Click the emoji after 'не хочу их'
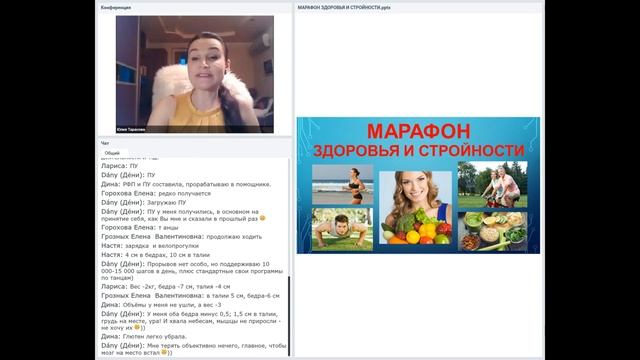The height and width of the screenshot is (360, 640). tap(137, 327)
